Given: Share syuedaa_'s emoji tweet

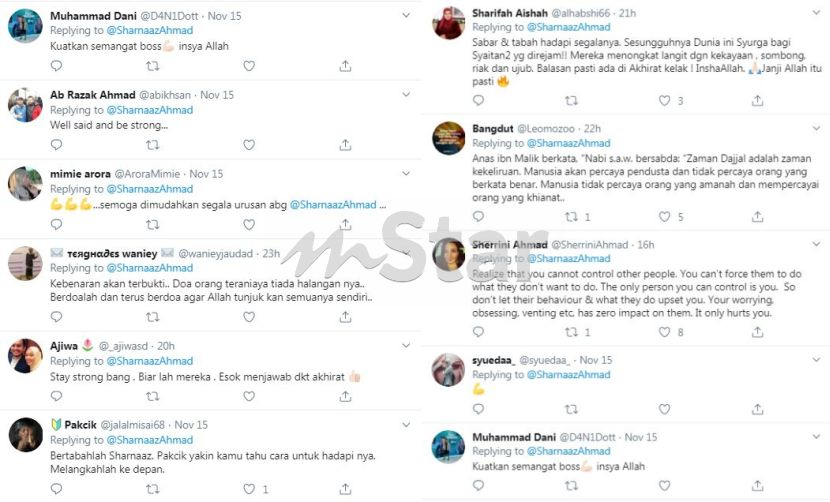Looking at the screenshot, I should click(757, 409).
